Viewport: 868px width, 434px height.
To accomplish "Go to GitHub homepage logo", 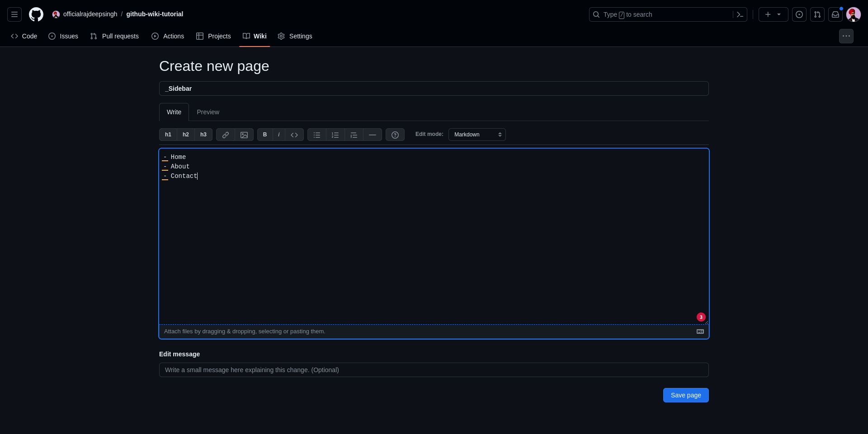I will 36,14.
